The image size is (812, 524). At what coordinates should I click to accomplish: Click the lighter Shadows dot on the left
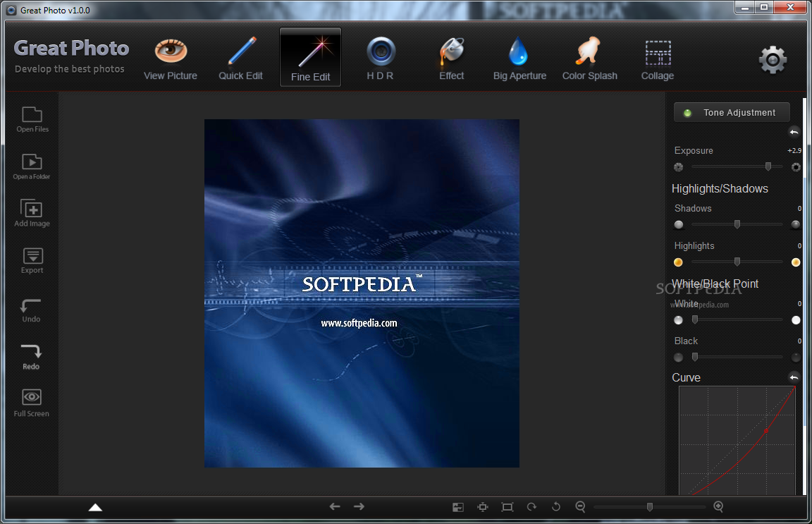(x=678, y=225)
